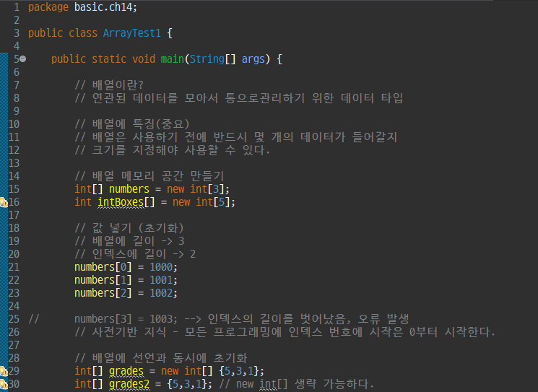Click the class name ArrayTest1
The height and width of the screenshot is (392, 538).
(x=131, y=33)
